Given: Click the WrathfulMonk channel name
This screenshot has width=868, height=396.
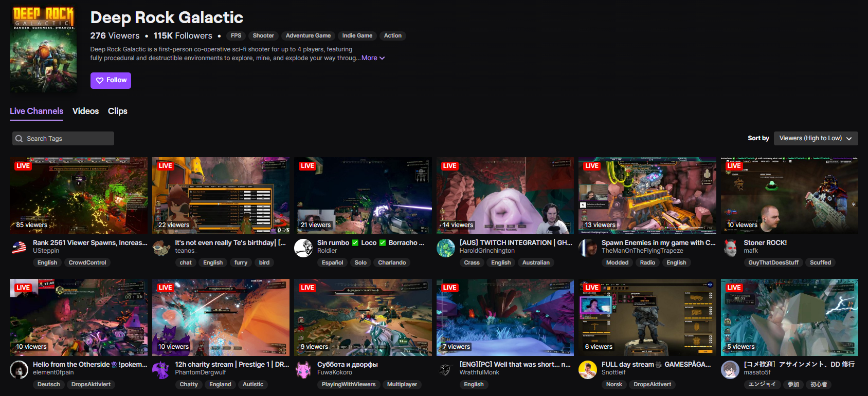Looking at the screenshot, I should pos(479,372).
